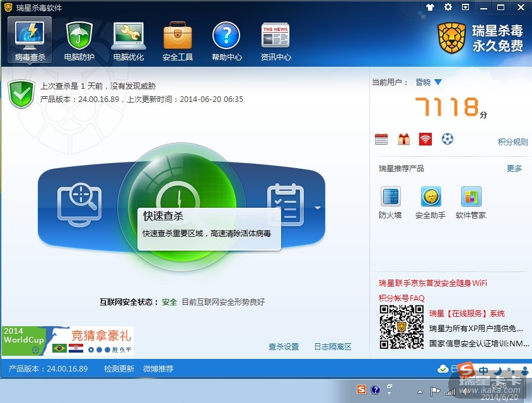Image resolution: width=532 pixels, height=403 pixels.
Task: Switch to 电脑防护 protection tab
Action: 79,40
